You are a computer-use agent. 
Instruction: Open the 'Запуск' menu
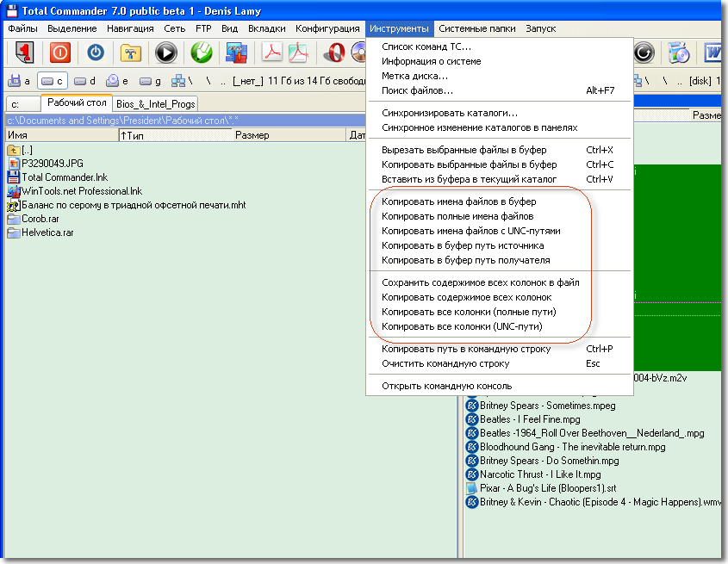coord(540,28)
